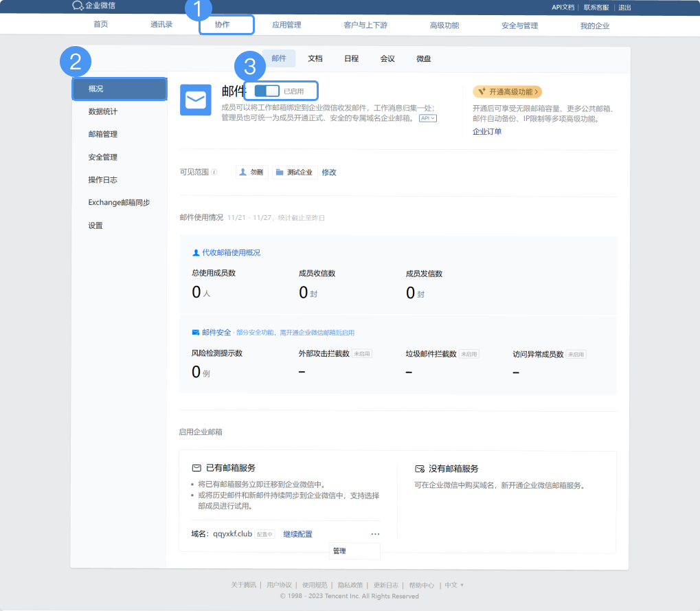This screenshot has height=611, width=700.
Task: Click the blue Mail envelope icon
Action: point(195,100)
